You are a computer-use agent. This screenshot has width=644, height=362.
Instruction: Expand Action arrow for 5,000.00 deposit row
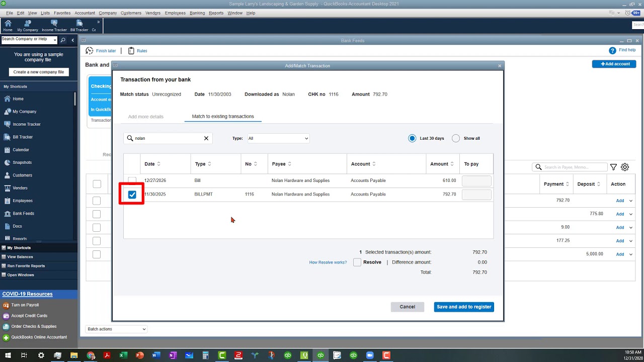pyautogui.click(x=631, y=254)
